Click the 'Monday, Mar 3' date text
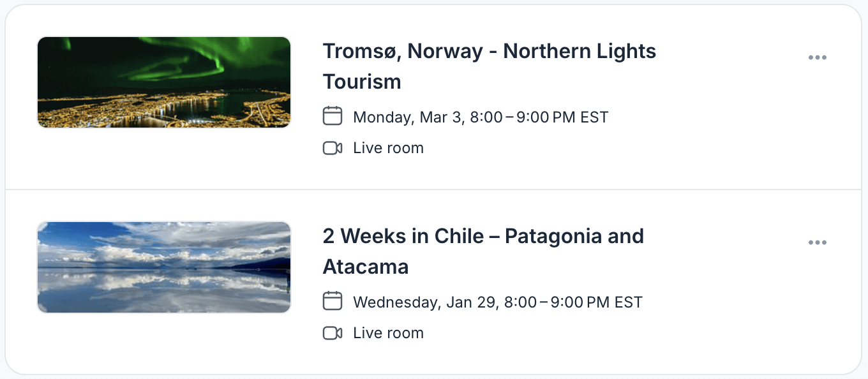Screen dimensions: 868x379 point(408,117)
